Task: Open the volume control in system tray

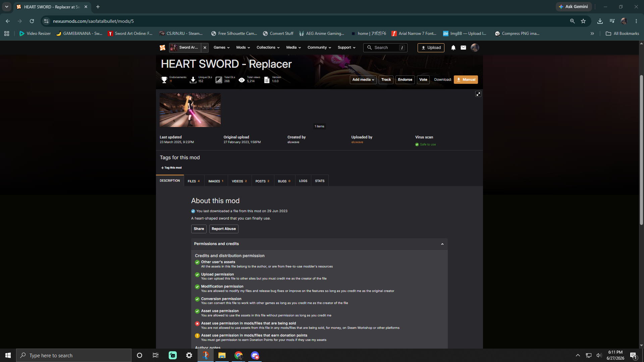Action: click(x=599, y=355)
